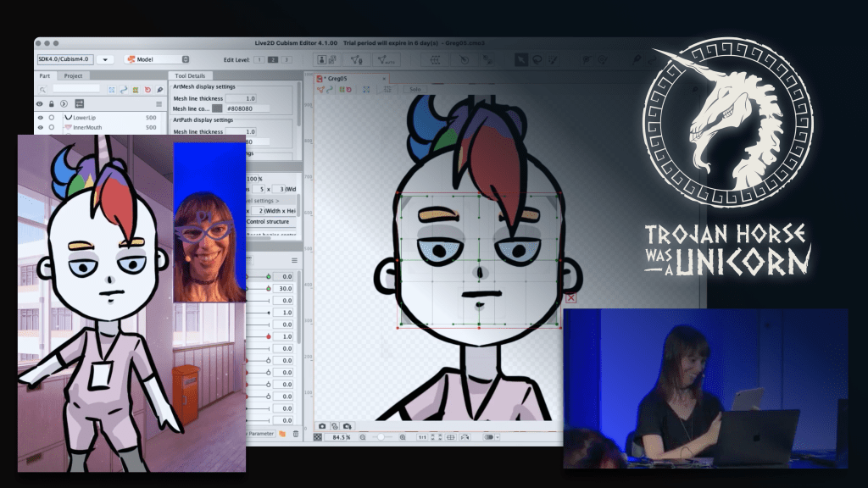Select the Tool Details tab
The width and height of the screenshot is (868, 488).
click(190, 75)
